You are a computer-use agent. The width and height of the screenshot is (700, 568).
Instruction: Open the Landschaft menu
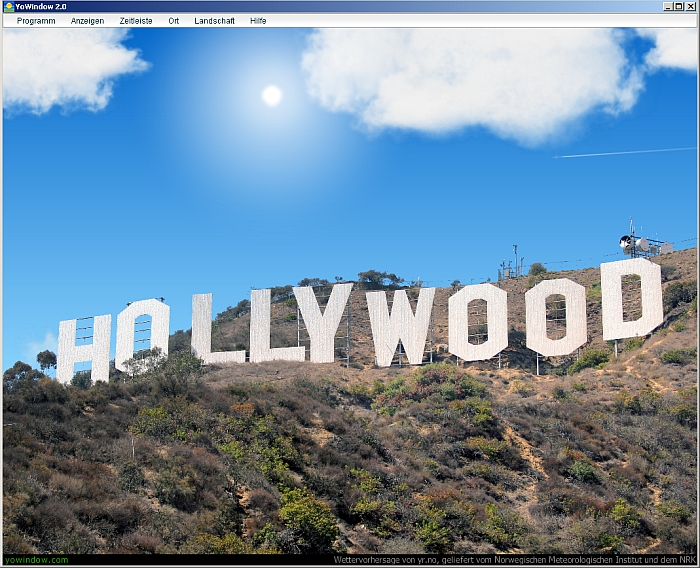coord(215,21)
